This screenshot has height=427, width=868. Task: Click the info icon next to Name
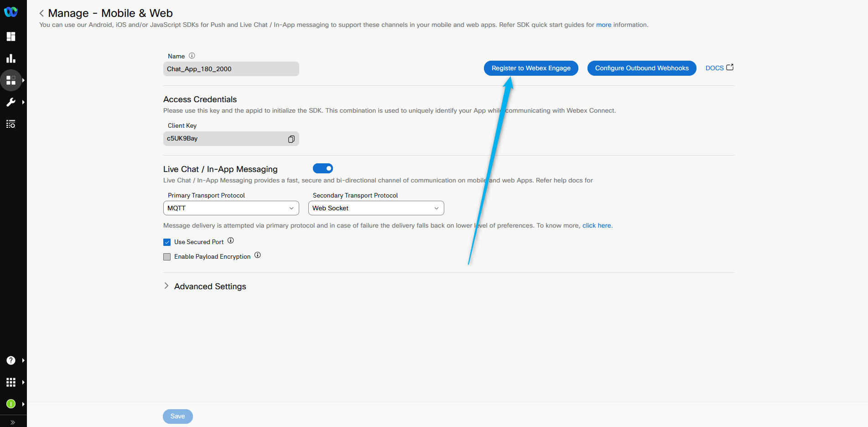(192, 56)
